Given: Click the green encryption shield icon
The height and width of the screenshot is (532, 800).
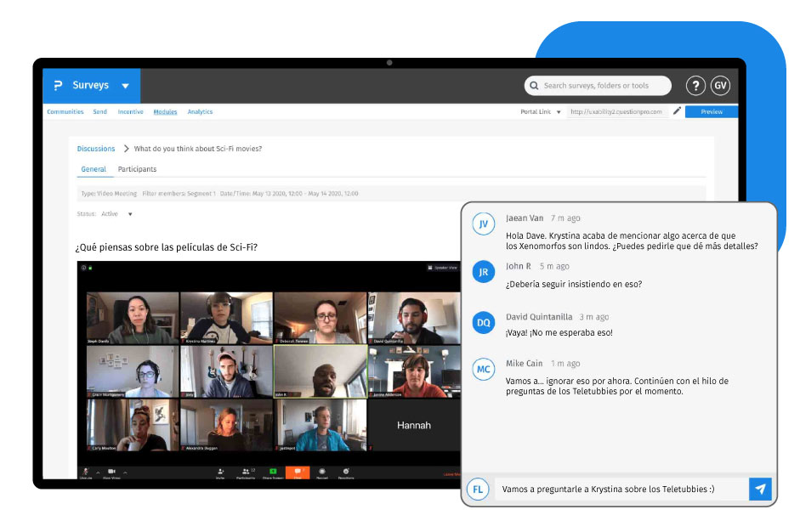Looking at the screenshot, I should [x=90, y=268].
